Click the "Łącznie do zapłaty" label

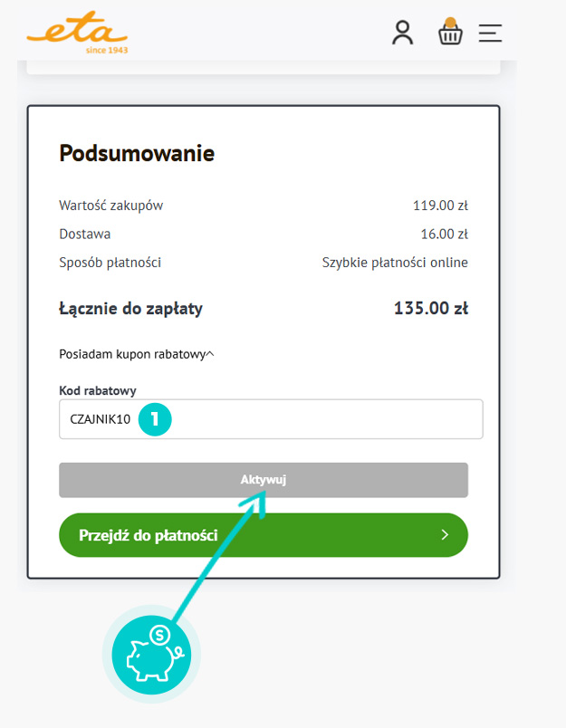(130, 309)
